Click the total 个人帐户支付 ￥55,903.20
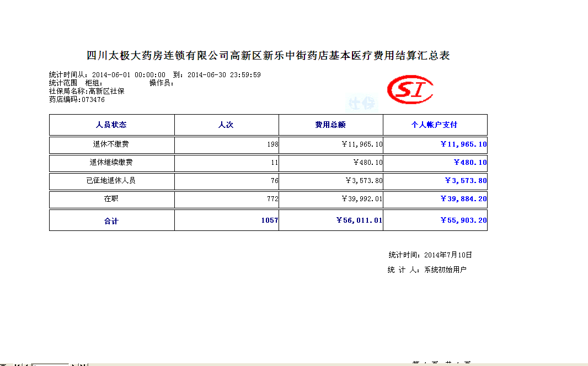Viewport: 588px width, 366px height. 463,220
